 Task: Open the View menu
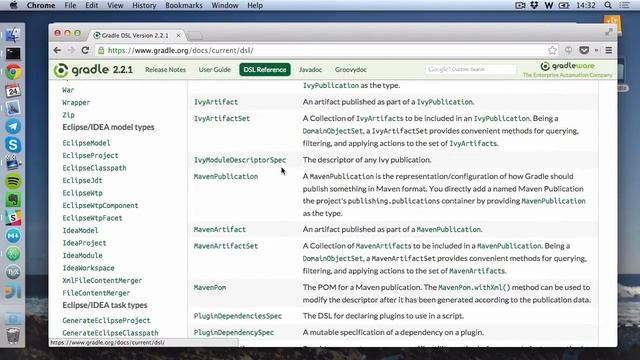click(x=115, y=5)
